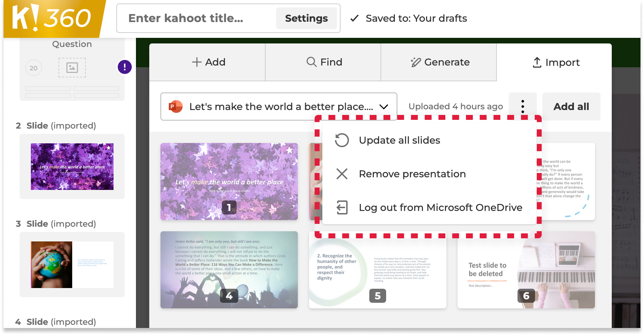Click the number 1 badge on slide
Screen dimensions: 644x335
(229, 207)
